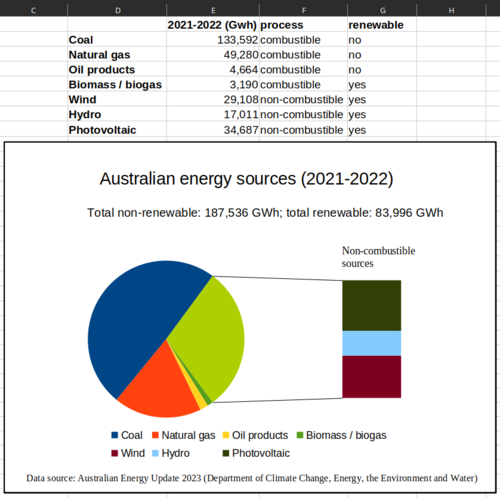The image size is (500, 498).
Task: Select the dark green Photovoltaic bar segment
Action: point(372,305)
